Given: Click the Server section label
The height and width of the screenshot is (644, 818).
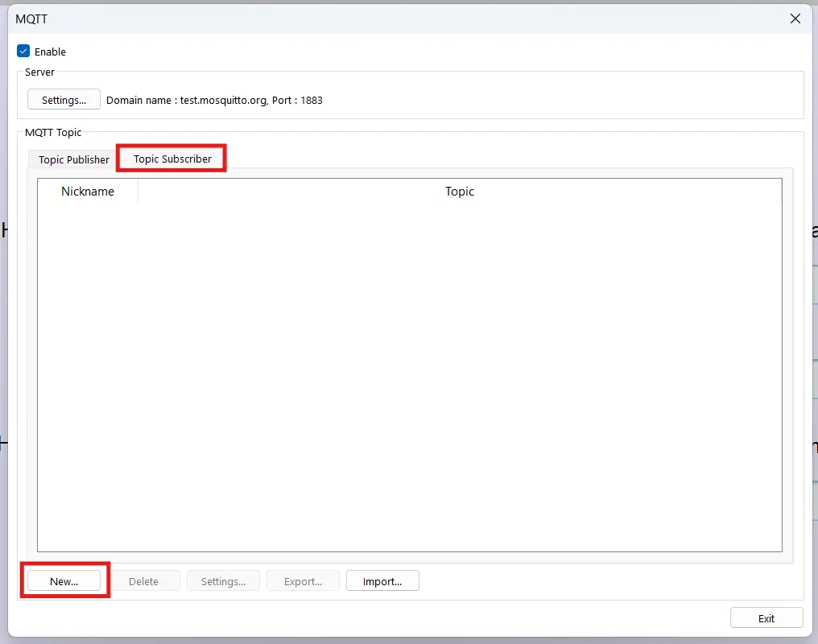Looking at the screenshot, I should (x=39, y=72).
